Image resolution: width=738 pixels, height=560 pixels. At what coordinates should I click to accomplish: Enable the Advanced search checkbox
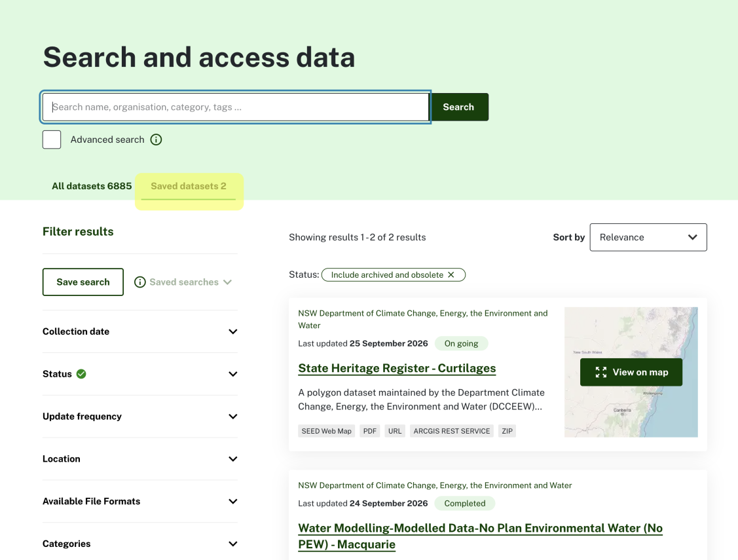52,140
